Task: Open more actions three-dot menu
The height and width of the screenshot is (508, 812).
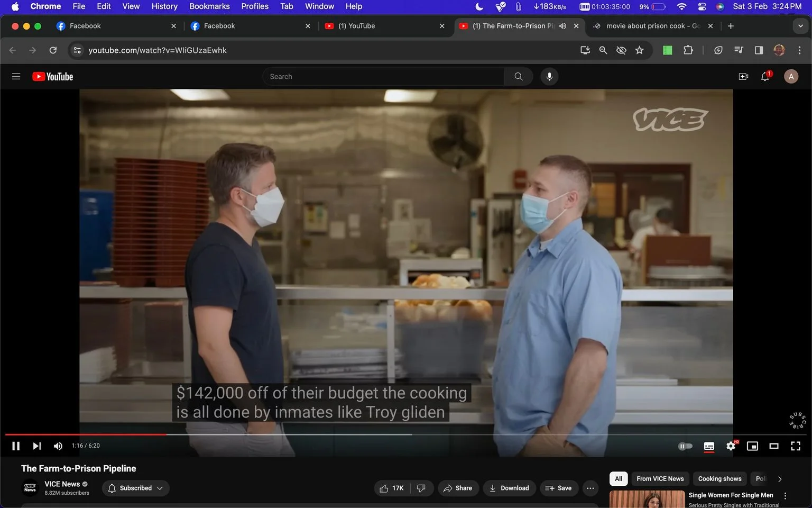Action: (590, 488)
